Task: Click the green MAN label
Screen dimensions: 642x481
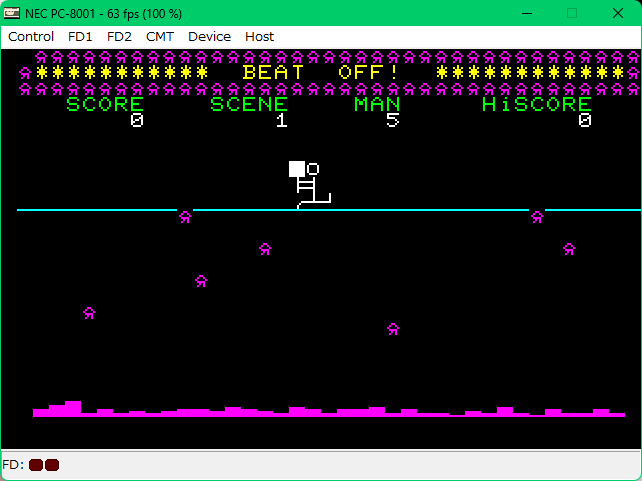Action: (377, 104)
